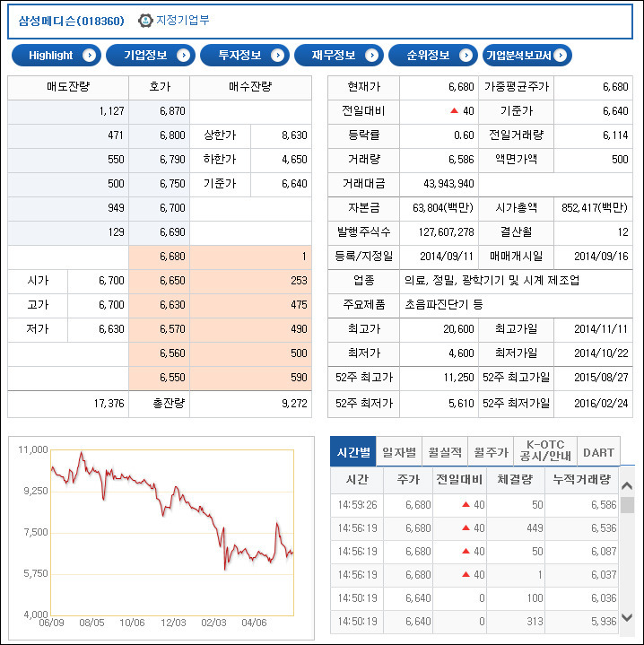644x645 pixels.
Task: Click the arrow icon on 재무정보 button
Action: click(x=371, y=55)
